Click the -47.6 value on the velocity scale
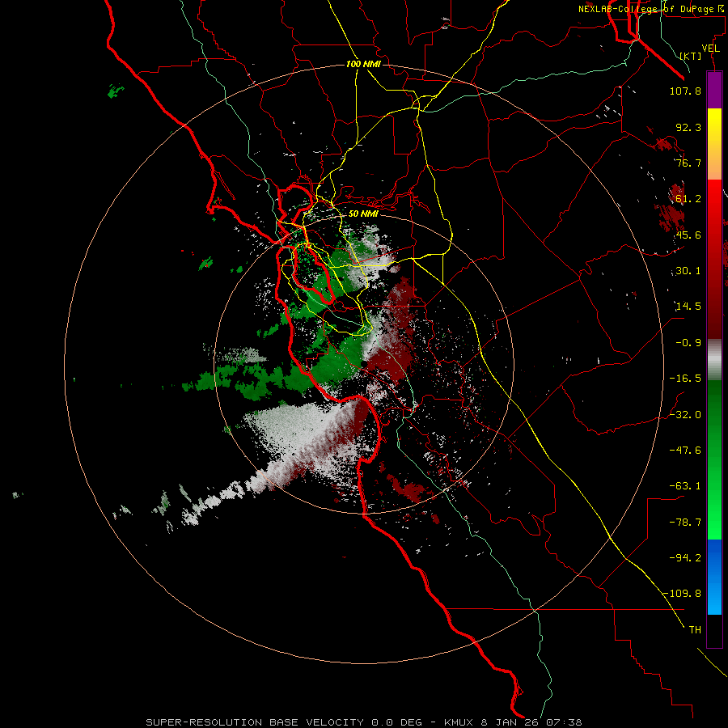 coord(685,451)
